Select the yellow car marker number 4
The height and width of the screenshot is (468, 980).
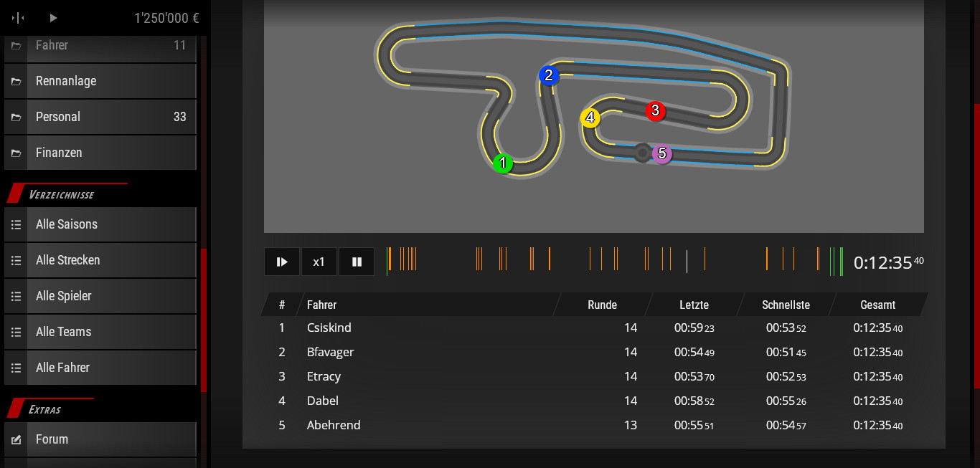[590, 118]
